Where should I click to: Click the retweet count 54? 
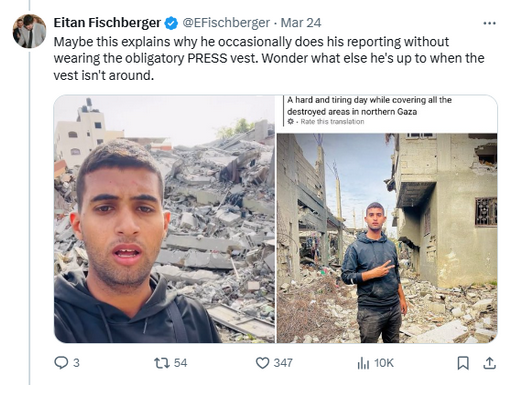pyautogui.click(x=180, y=363)
